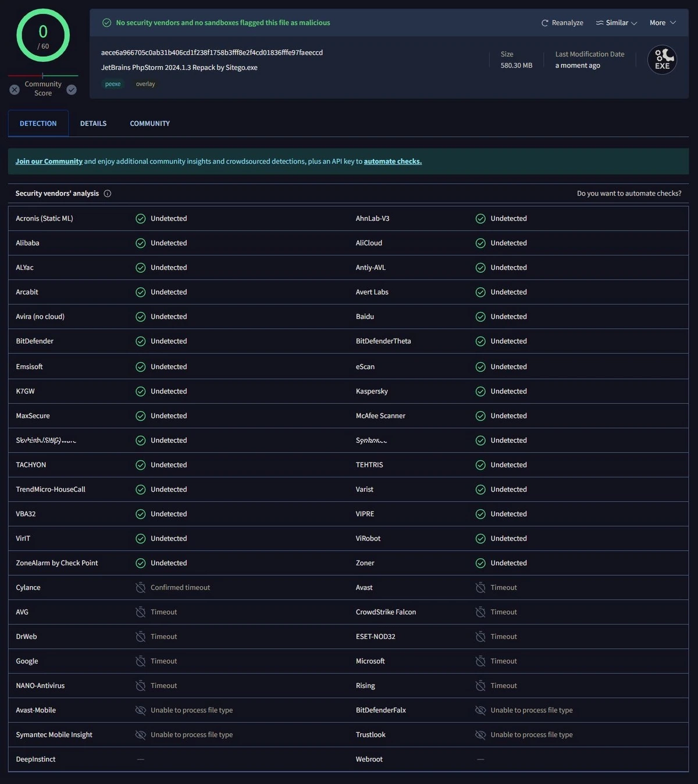Viewport: 698px width, 784px height.
Task: Select the overlay tag
Action: click(x=145, y=84)
